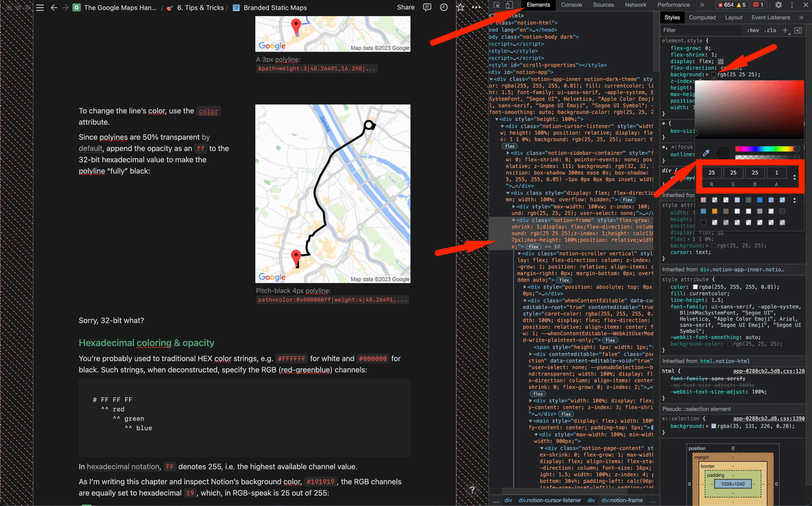
Task: Switch color format using RGBA stepper arrows
Action: click(x=794, y=177)
